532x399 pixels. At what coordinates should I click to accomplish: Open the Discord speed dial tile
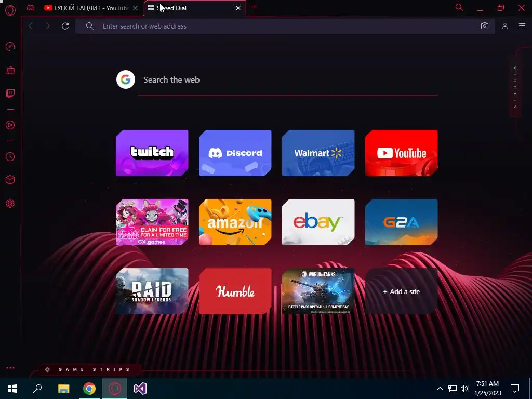click(x=235, y=153)
